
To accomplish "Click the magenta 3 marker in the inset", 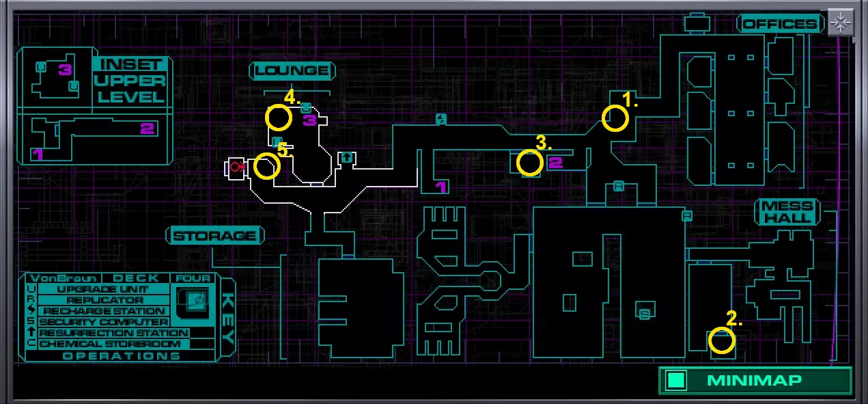I will click(x=65, y=69).
